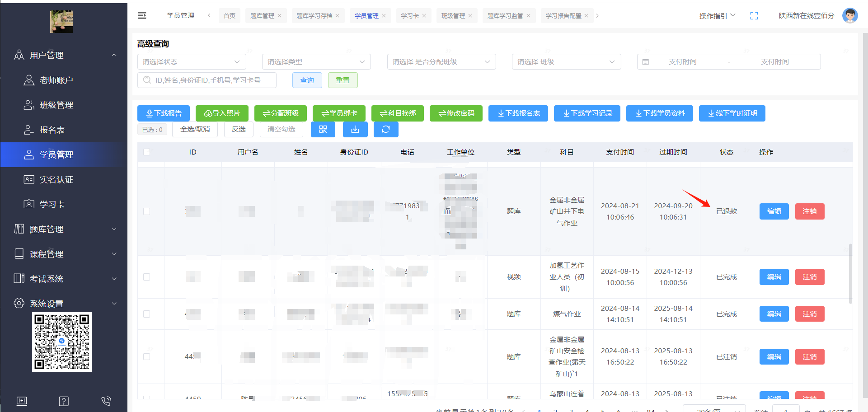Expand the 课程管理 sidebar menu

tap(64, 254)
